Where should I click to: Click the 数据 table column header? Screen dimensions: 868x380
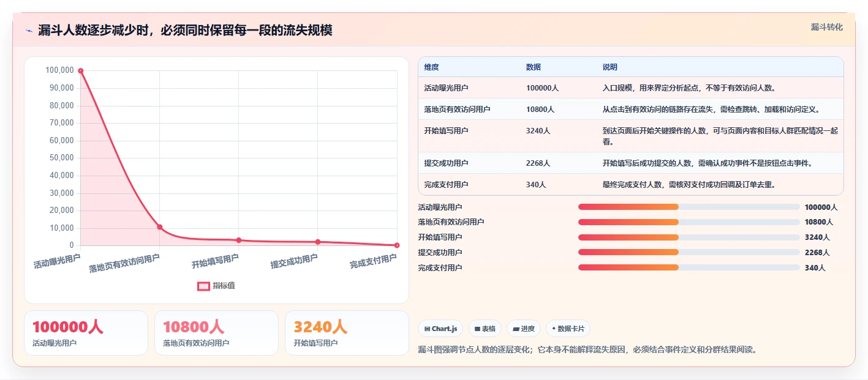(x=534, y=67)
